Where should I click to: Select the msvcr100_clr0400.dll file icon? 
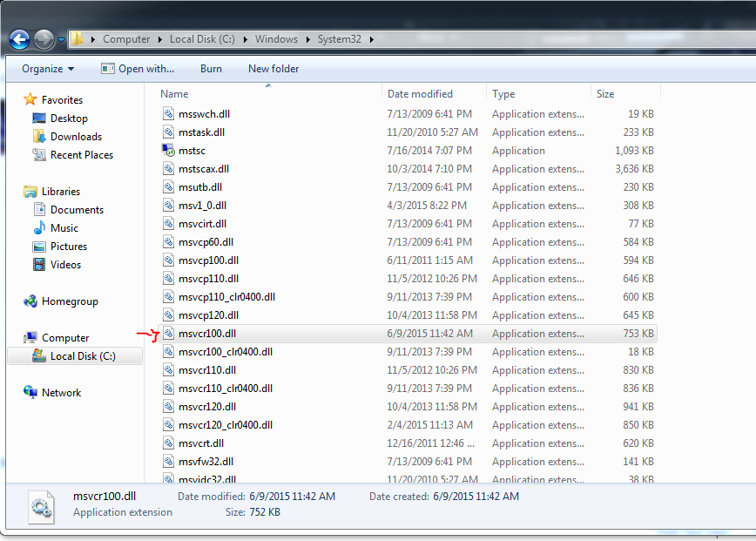[168, 352]
